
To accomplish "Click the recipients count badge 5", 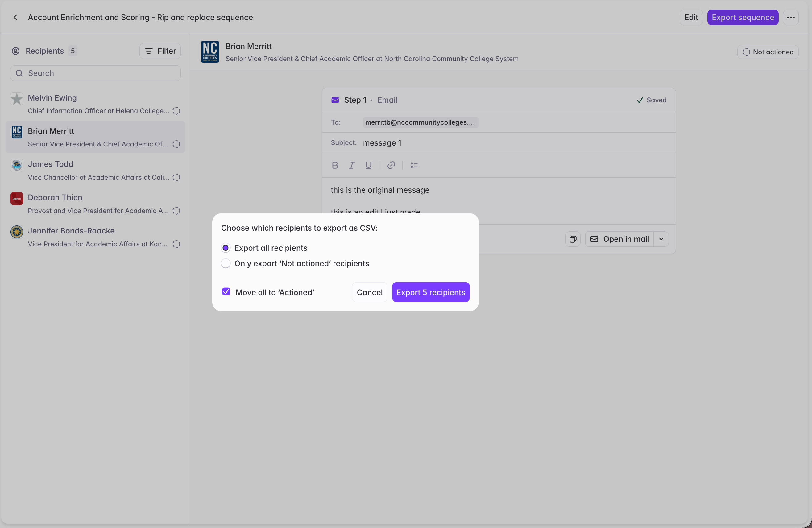I will (73, 51).
